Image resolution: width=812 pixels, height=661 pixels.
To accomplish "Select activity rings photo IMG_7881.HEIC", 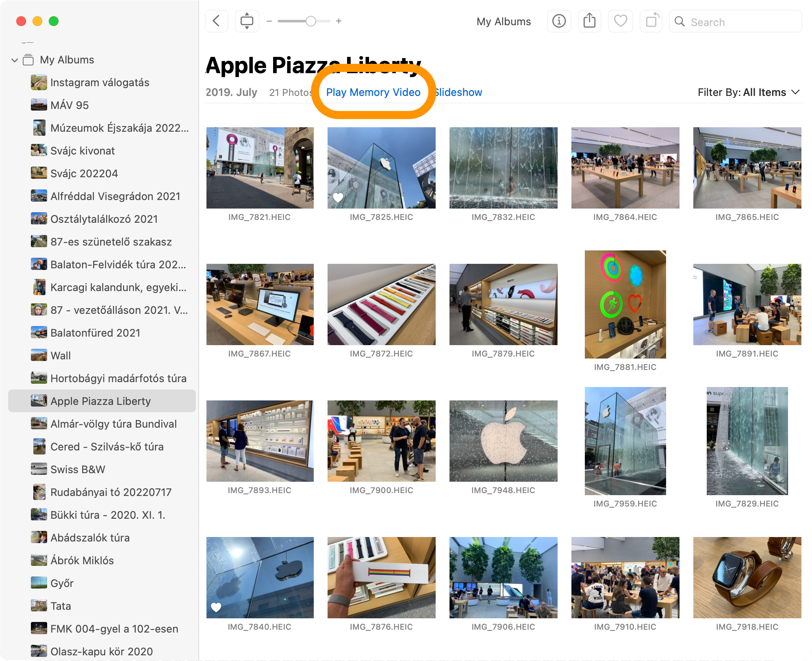I will (x=625, y=304).
